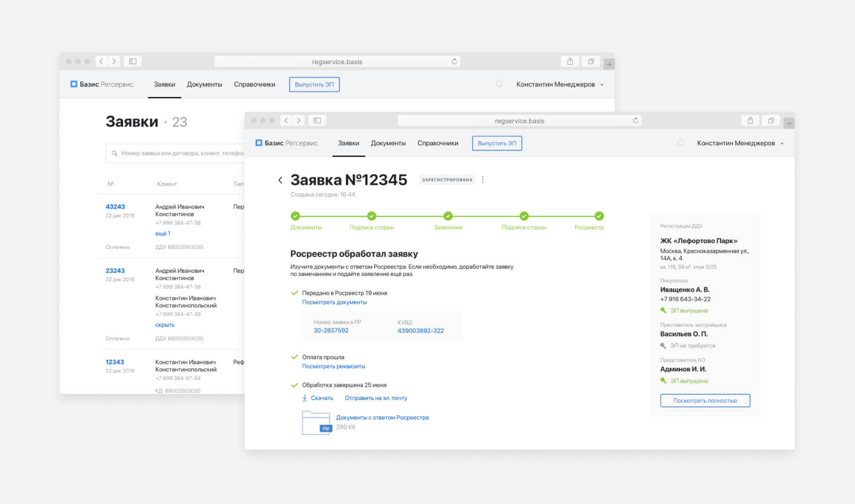Click back window address bar regservice.basis
855x504 pixels.
pyautogui.click(x=337, y=61)
